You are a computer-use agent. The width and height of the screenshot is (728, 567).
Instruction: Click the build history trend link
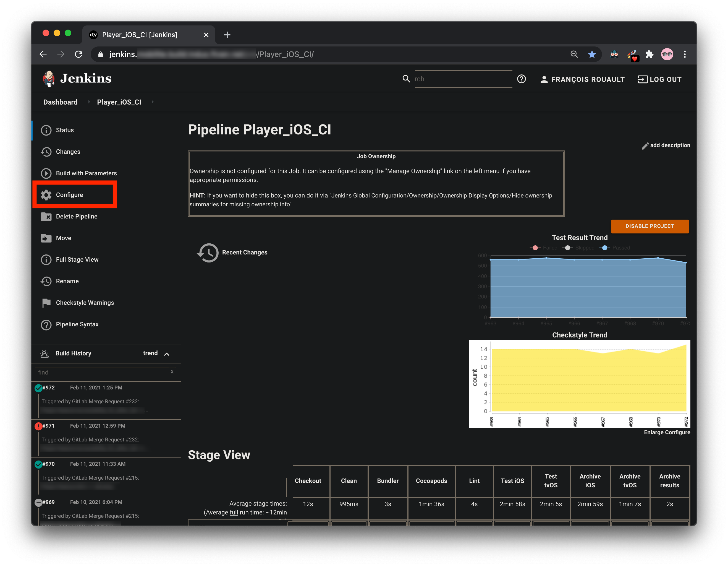tap(150, 353)
